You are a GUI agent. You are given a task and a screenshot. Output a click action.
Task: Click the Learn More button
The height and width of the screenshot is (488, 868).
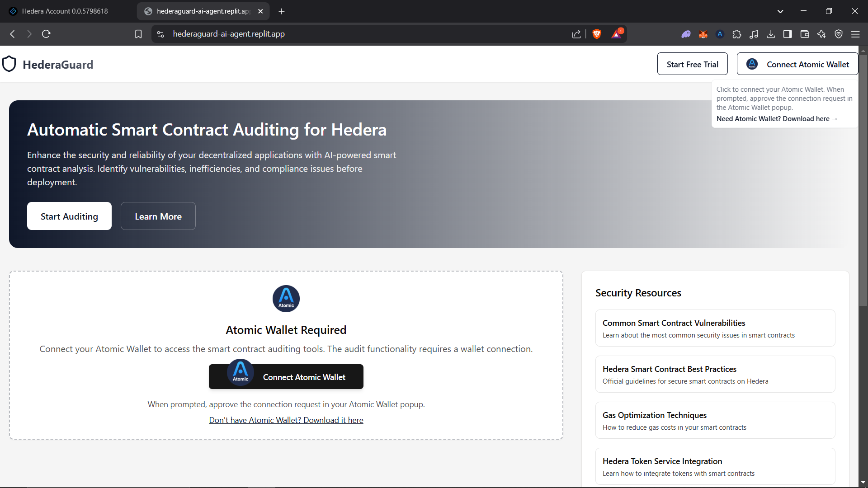click(x=158, y=216)
